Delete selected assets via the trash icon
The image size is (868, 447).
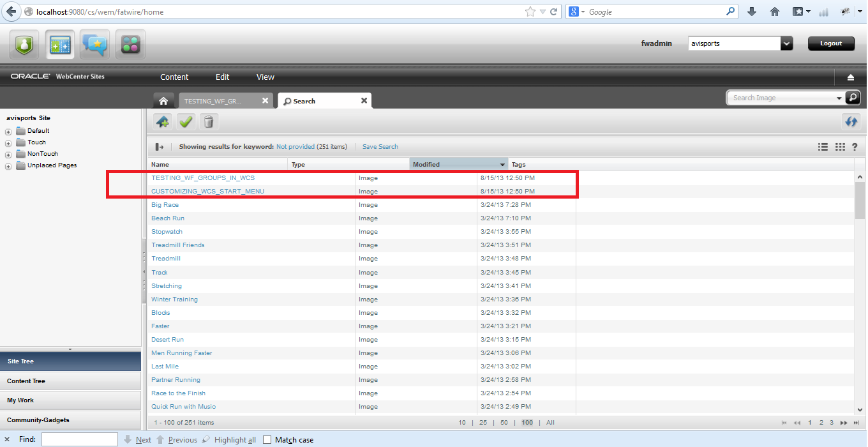(x=209, y=121)
